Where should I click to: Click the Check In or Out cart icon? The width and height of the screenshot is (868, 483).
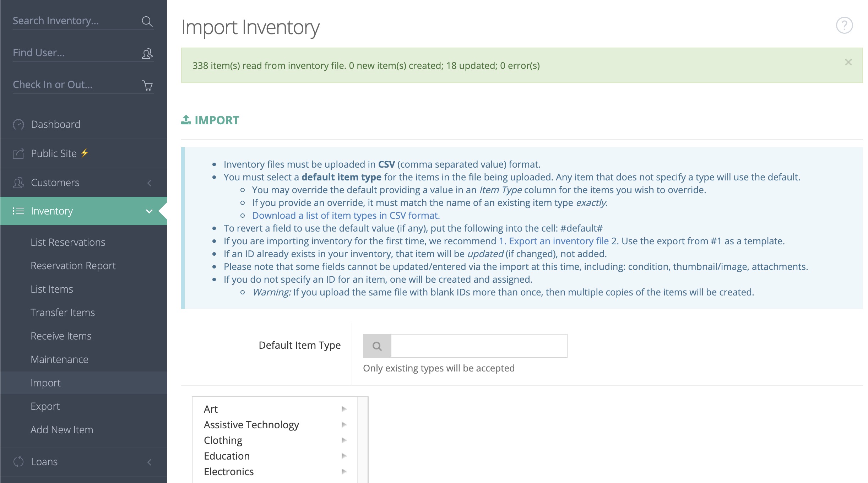click(147, 86)
